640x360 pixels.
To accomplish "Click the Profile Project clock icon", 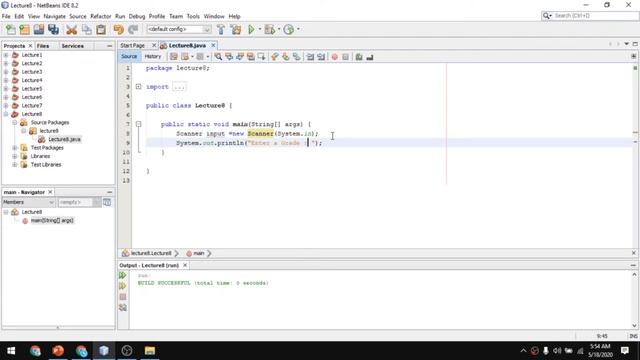I will click(289, 29).
